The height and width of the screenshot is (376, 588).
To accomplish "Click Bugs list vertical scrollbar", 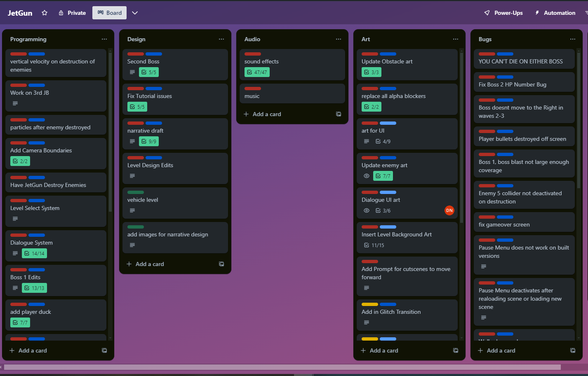I will (x=579, y=120).
